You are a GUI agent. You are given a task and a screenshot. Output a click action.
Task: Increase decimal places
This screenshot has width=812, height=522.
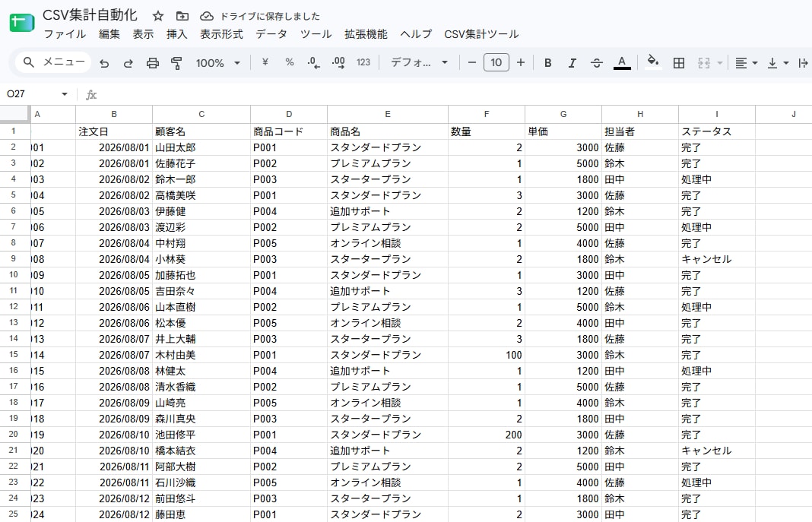click(x=338, y=63)
